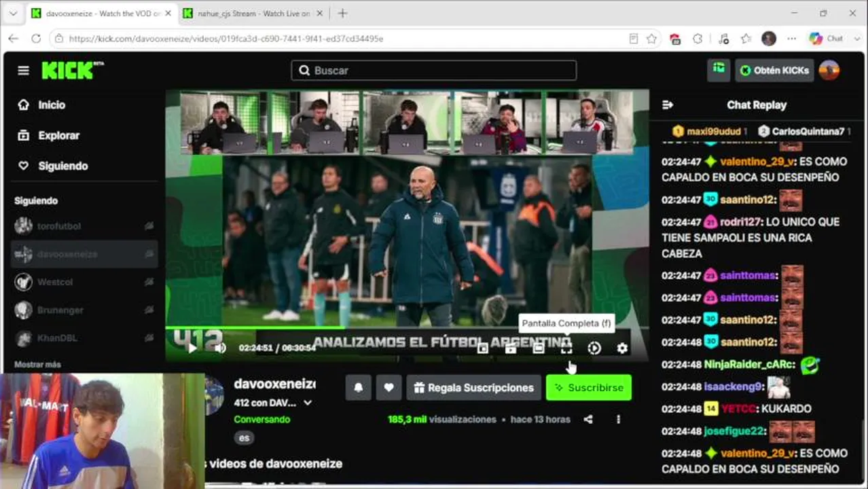Open the browser extensions puzzle icon
Viewport: 868px width, 489px height.
pos(698,39)
